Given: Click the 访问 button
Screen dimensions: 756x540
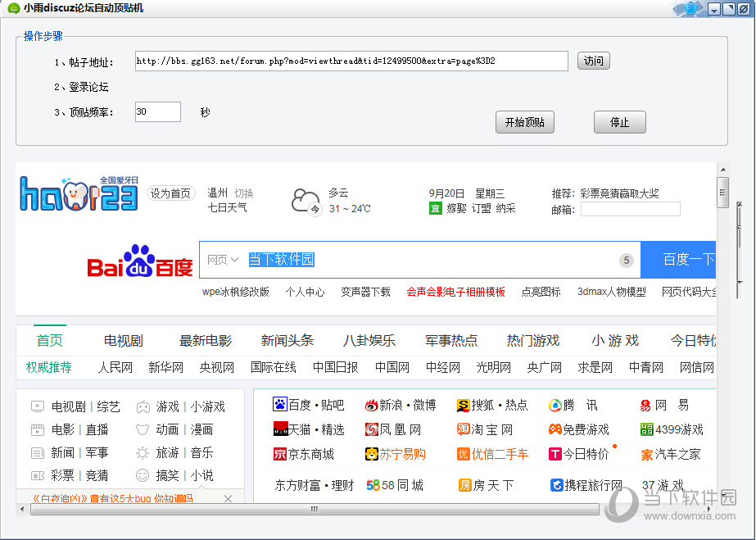Looking at the screenshot, I should 594,61.
